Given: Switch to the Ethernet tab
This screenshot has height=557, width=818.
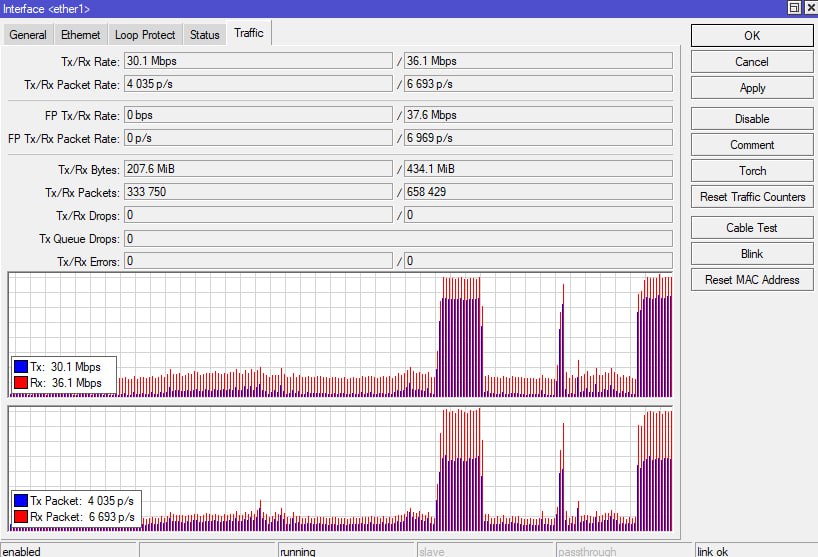Looking at the screenshot, I should tap(80, 35).
